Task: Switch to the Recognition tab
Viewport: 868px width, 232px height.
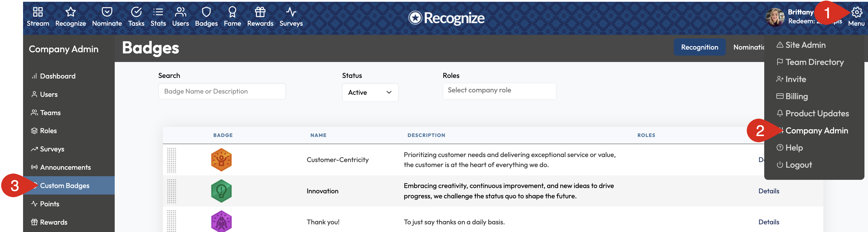Action: pos(699,48)
